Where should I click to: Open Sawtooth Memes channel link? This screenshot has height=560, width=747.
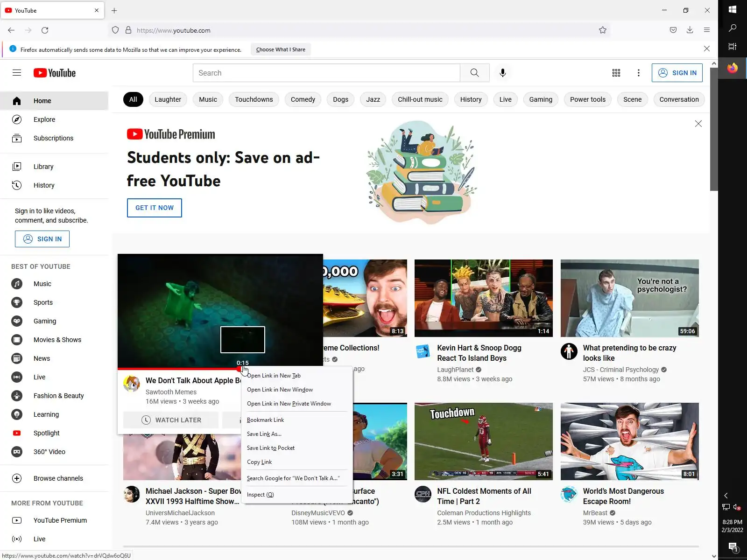coord(171,392)
